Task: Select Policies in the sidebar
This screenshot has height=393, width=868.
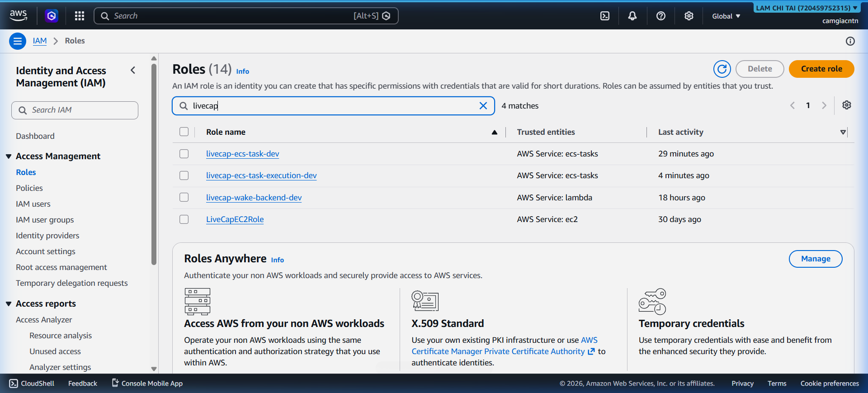Action: pos(29,188)
